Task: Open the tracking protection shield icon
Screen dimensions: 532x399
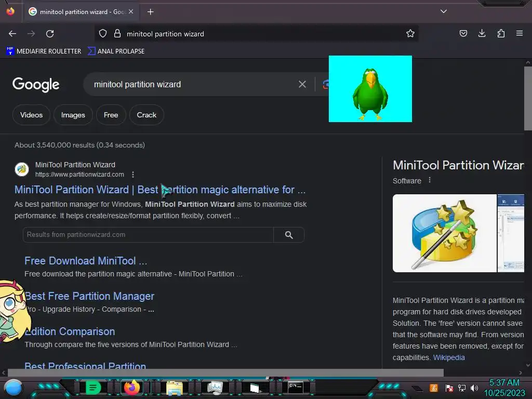Action: coord(103,34)
